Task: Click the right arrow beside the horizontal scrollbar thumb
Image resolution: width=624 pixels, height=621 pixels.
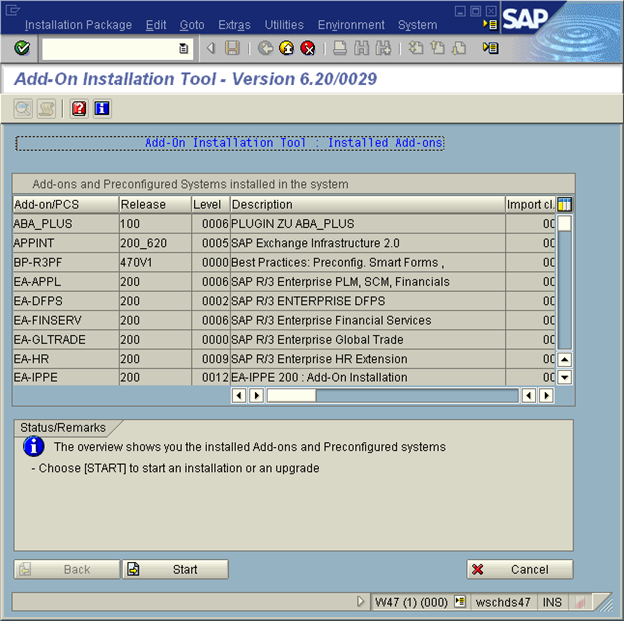Action: pos(256,395)
